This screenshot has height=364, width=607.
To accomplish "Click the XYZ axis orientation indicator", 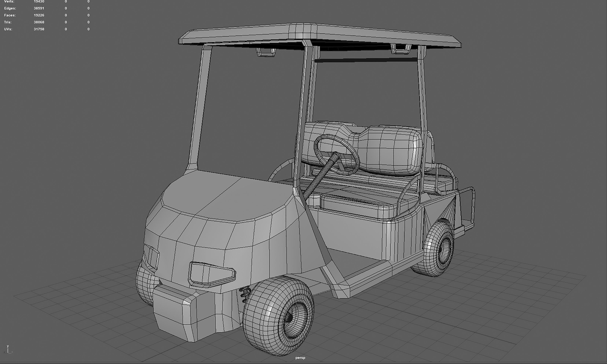I will tap(8, 350).
